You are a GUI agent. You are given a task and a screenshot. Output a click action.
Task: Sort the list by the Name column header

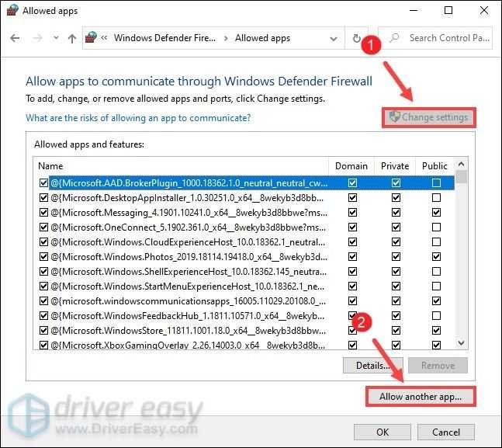[50, 166]
